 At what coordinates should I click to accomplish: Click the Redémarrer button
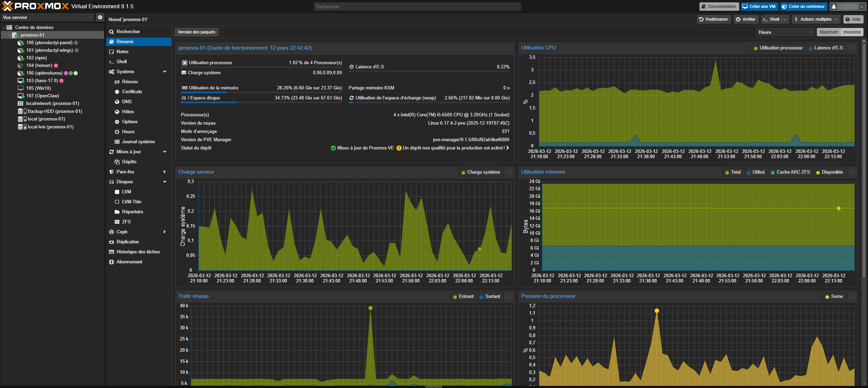[713, 19]
